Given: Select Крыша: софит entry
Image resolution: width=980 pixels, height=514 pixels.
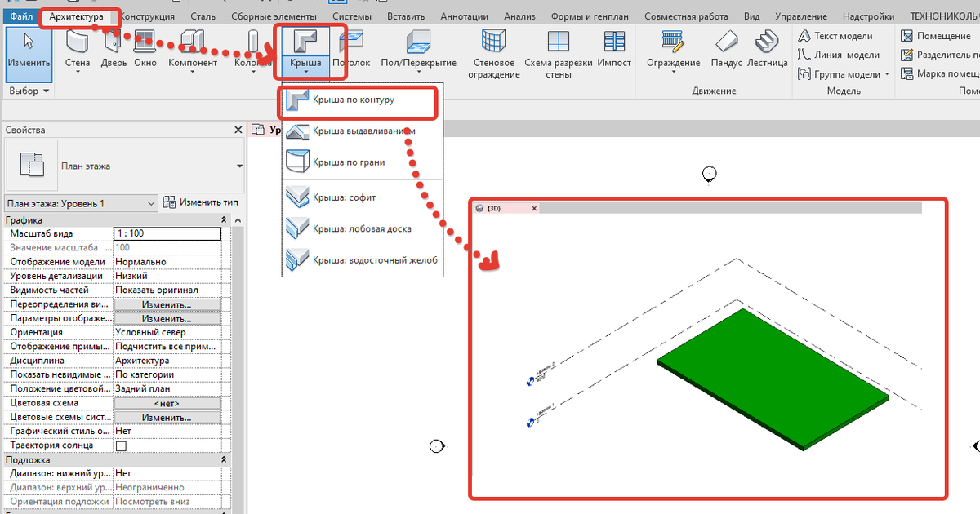Looking at the screenshot, I should point(361,197).
